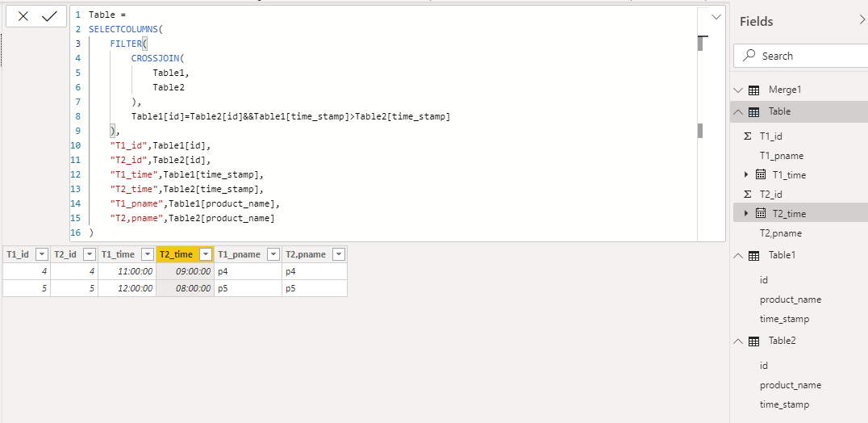Click the p4 cell in T1_pname column

248,271
